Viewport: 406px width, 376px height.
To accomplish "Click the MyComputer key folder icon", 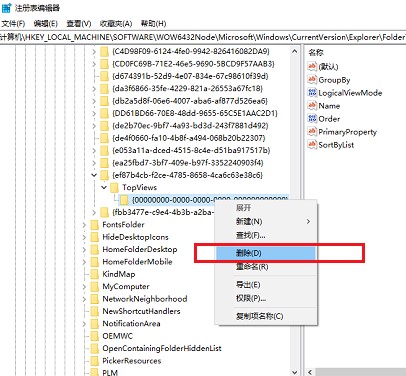I will click(95, 286).
